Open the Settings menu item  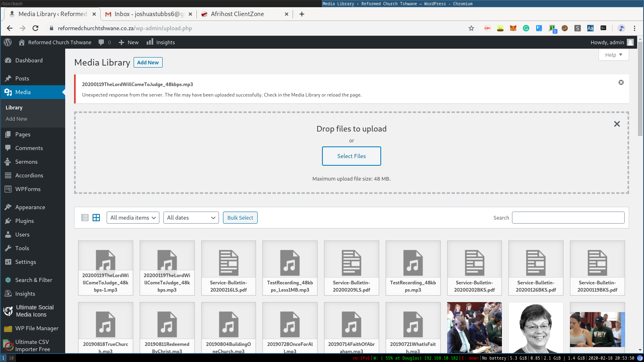pos(33,262)
